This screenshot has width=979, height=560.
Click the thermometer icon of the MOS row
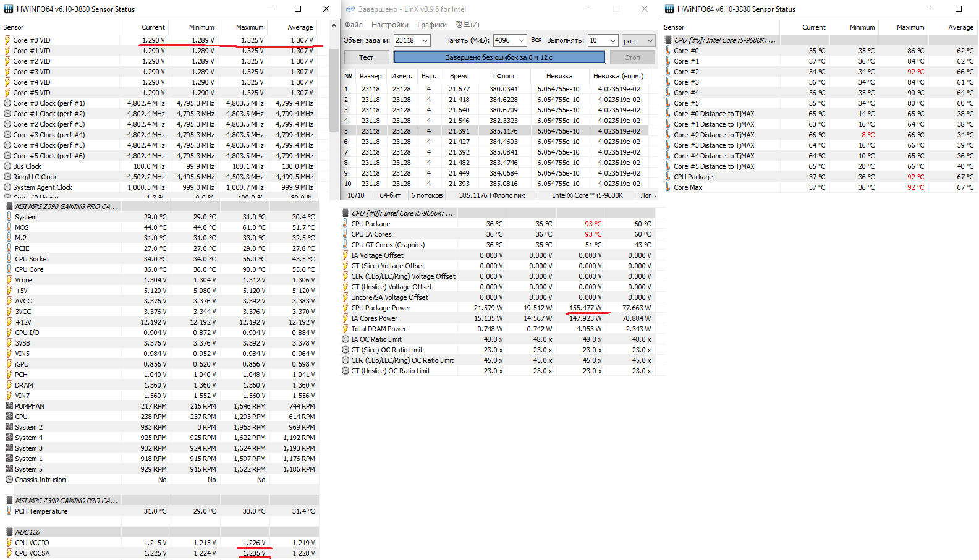point(9,227)
